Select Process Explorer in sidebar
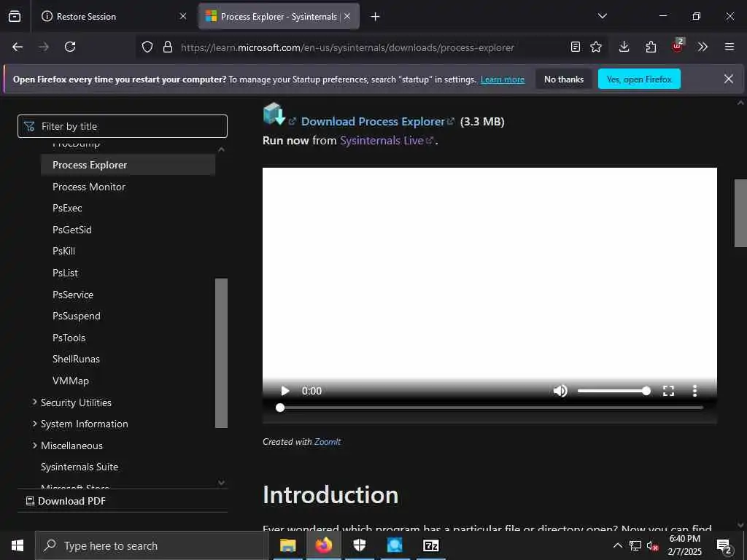Screen dimensions: 747x560 point(128,165)
